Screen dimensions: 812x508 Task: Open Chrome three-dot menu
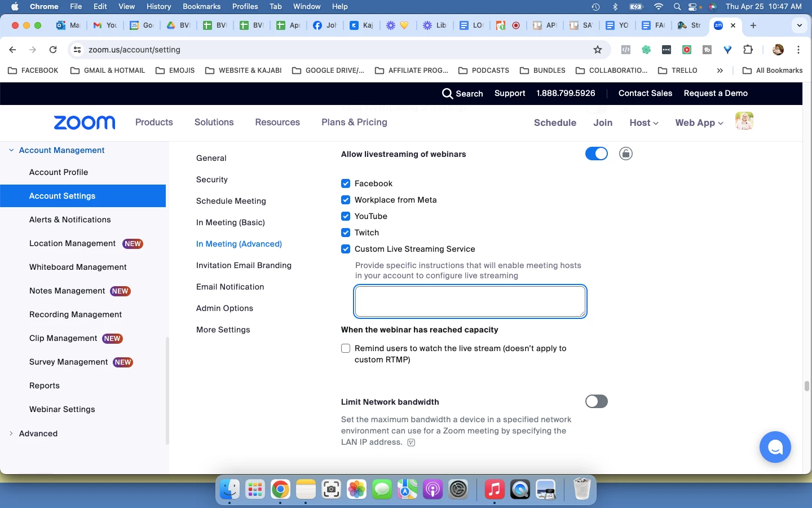(x=798, y=50)
